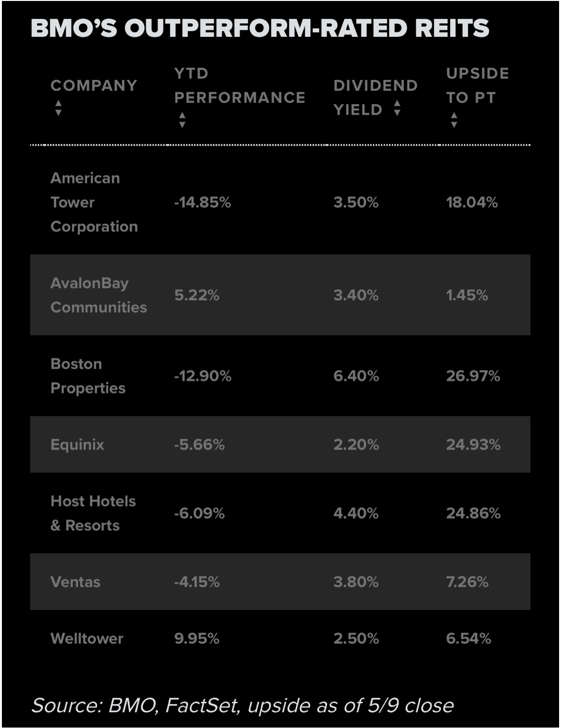Click Equinix's 24.93% upside value
This screenshot has width=561, height=728.
[473, 445]
